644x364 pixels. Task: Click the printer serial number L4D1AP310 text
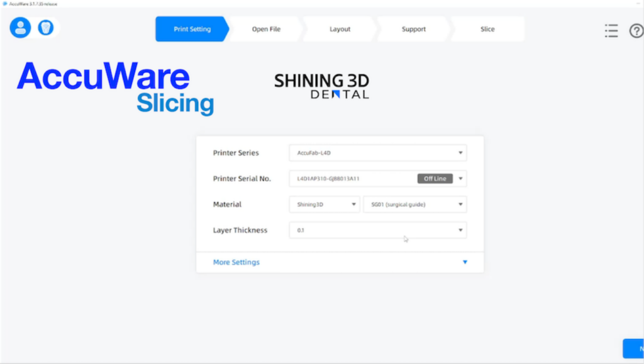tap(328, 178)
